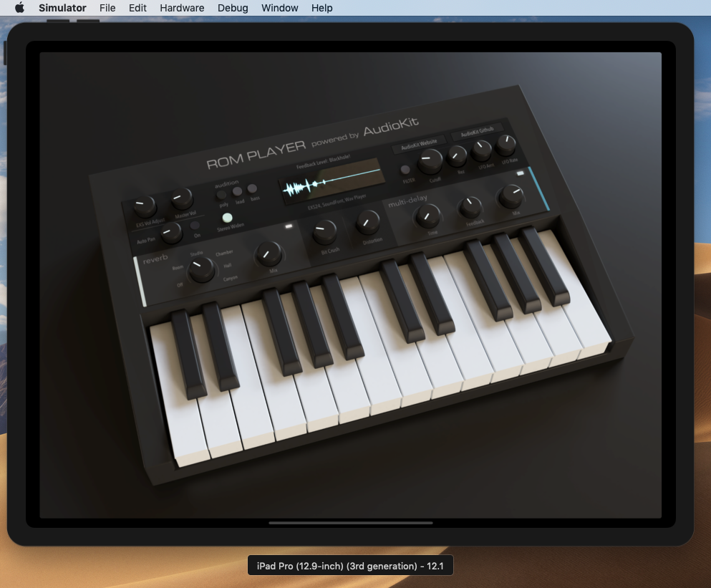Select the Room reverb label
Viewport: 711px width, 588px height.
click(x=178, y=268)
